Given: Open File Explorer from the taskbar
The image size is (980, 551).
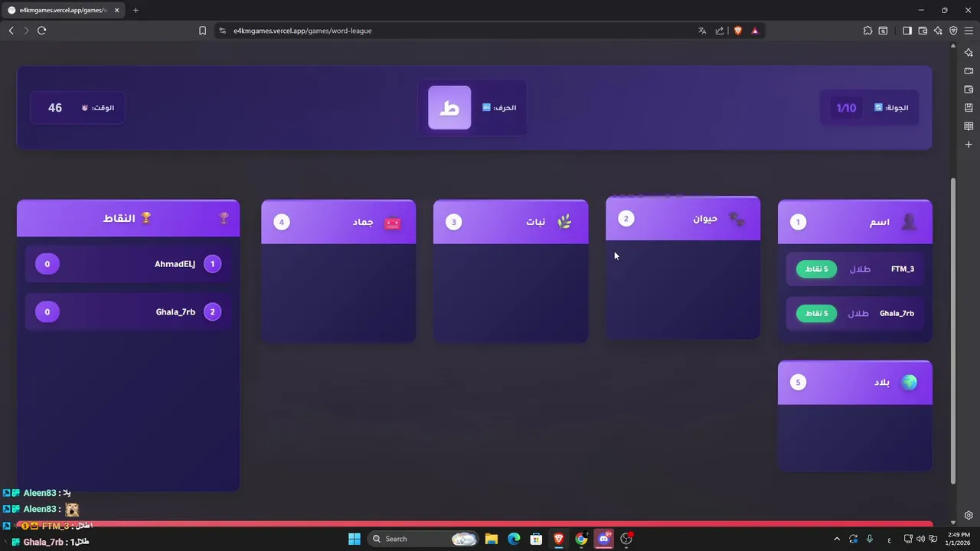Looking at the screenshot, I should (492, 539).
